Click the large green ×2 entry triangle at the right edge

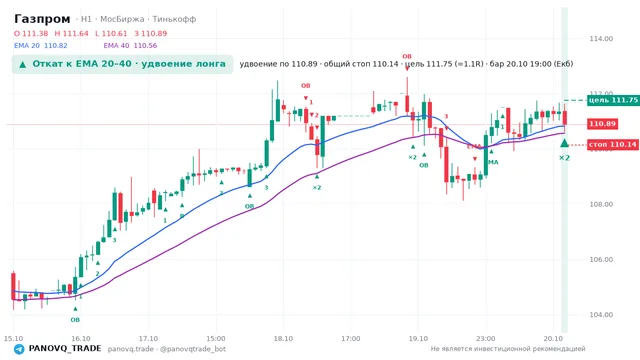(x=564, y=143)
